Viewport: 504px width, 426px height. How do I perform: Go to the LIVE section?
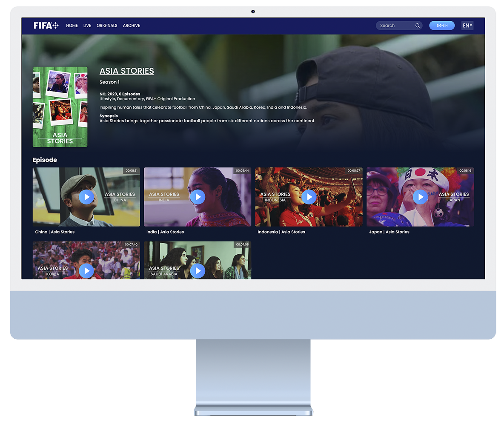coord(87,26)
